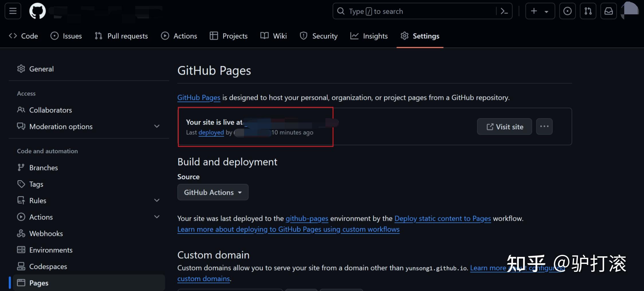Viewport: 644px width, 291px height.
Task: Open the Deploy static content to Pages link
Action: point(442,218)
